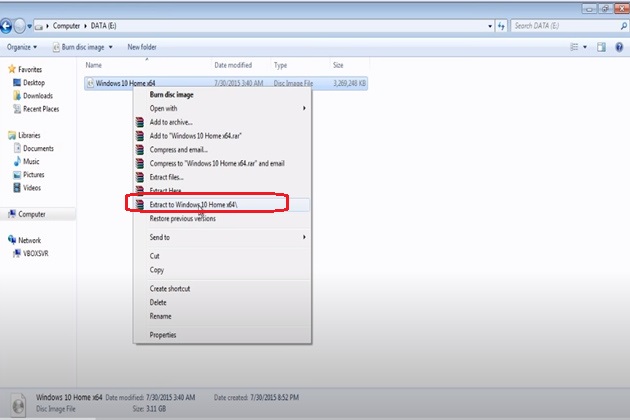Expand Open with submenu in context menu
The height and width of the screenshot is (420, 630).
click(x=222, y=109)
